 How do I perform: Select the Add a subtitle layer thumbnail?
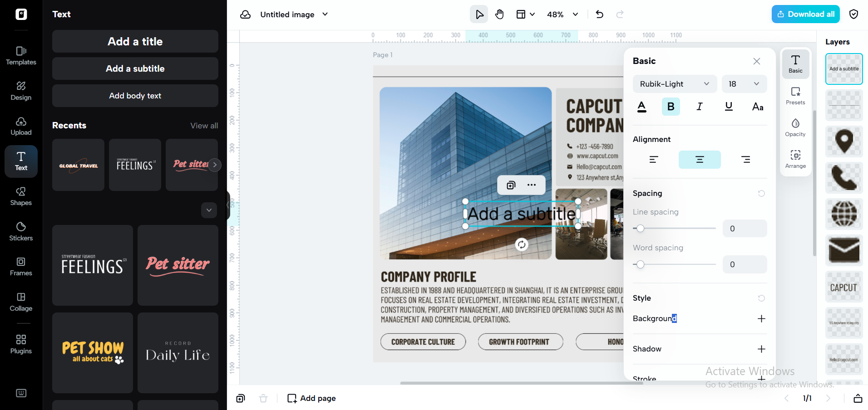[x=843, y=68]
